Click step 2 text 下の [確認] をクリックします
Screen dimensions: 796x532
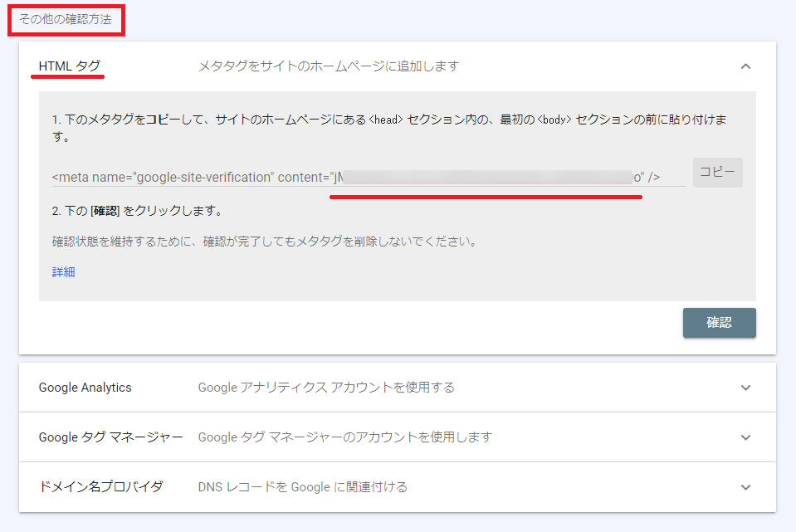[x=137, y=211]
